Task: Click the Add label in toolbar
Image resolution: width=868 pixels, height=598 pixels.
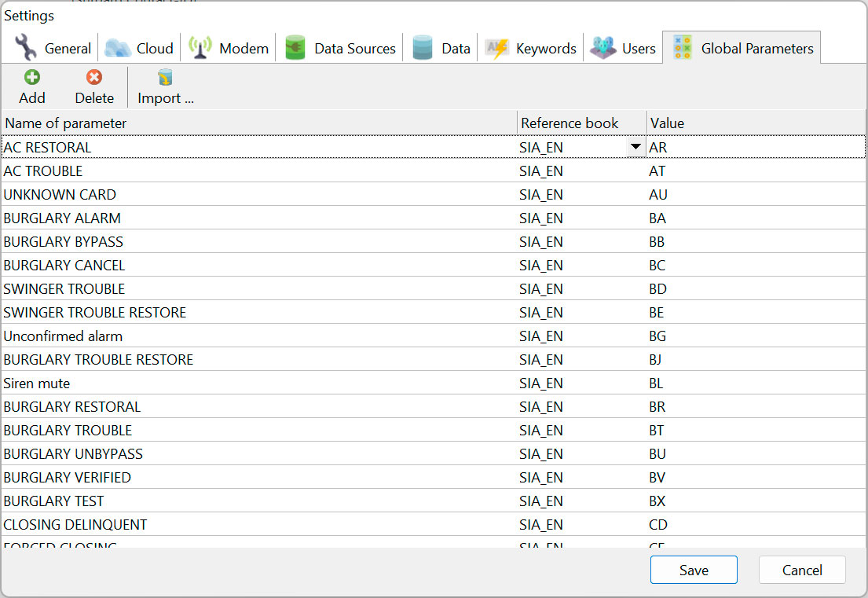Action: tap(32, 98)
